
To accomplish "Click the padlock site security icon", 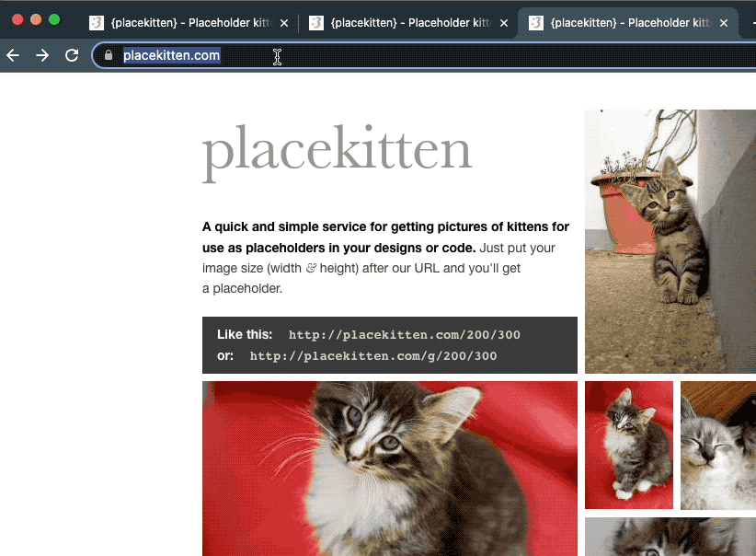I will point(109,55).
